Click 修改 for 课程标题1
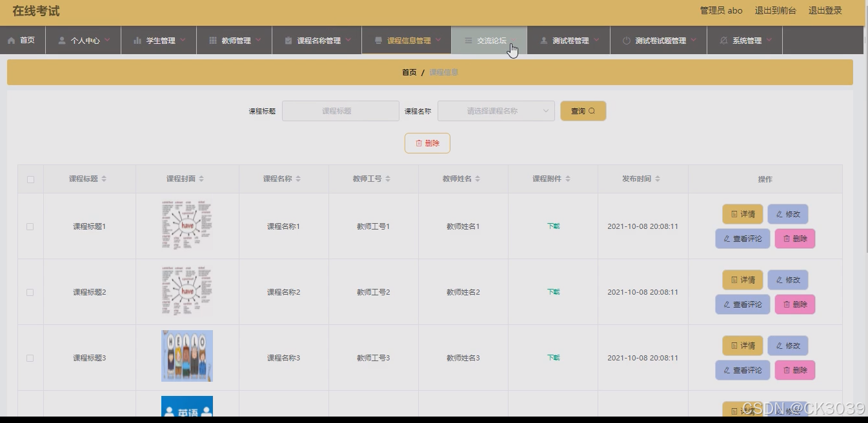The height and width of the screenshot is (423, 868). tap(788, 214)
